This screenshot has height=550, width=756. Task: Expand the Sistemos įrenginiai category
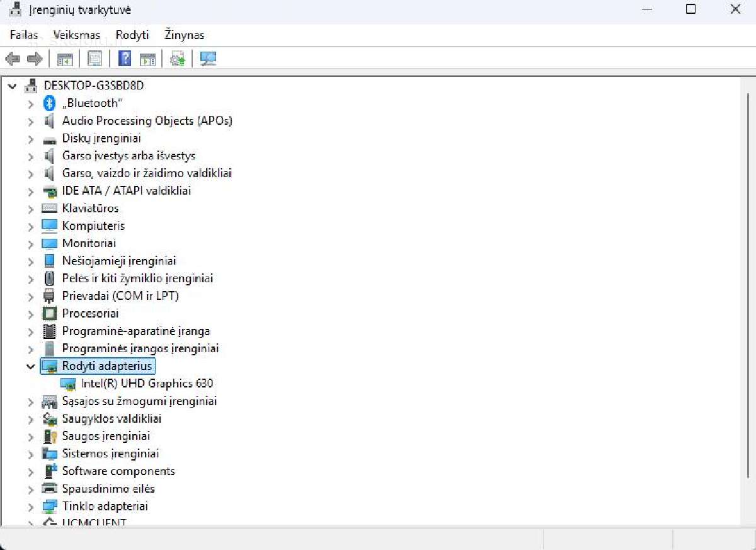point(30,454)
